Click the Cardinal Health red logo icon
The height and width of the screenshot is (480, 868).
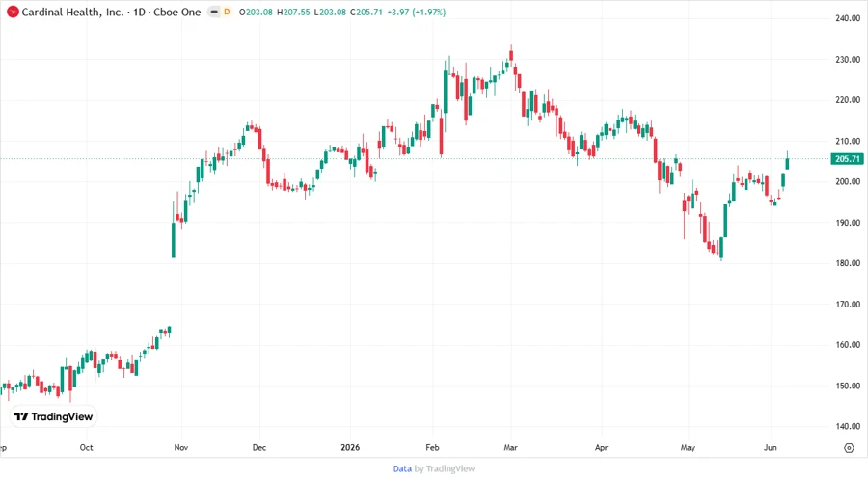[x=13, y=12]
